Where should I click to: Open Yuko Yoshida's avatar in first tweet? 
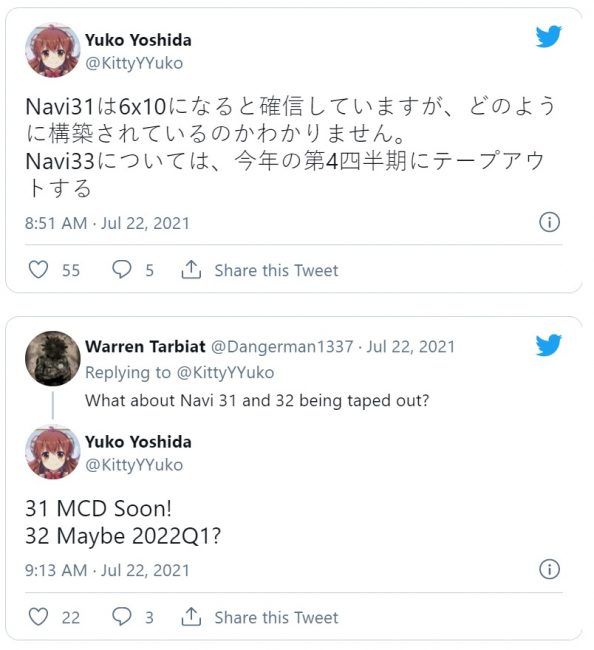point(53,50)
